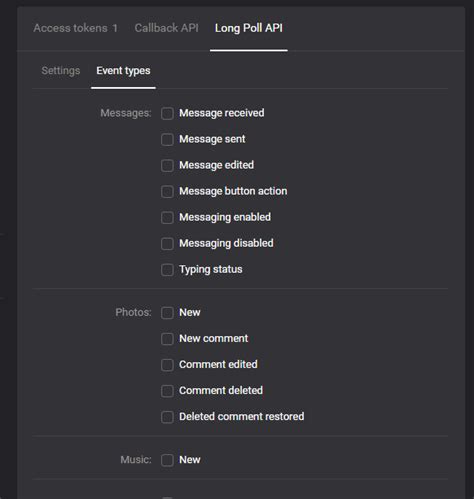Check the Messaging disabled event

pos(167,243)
